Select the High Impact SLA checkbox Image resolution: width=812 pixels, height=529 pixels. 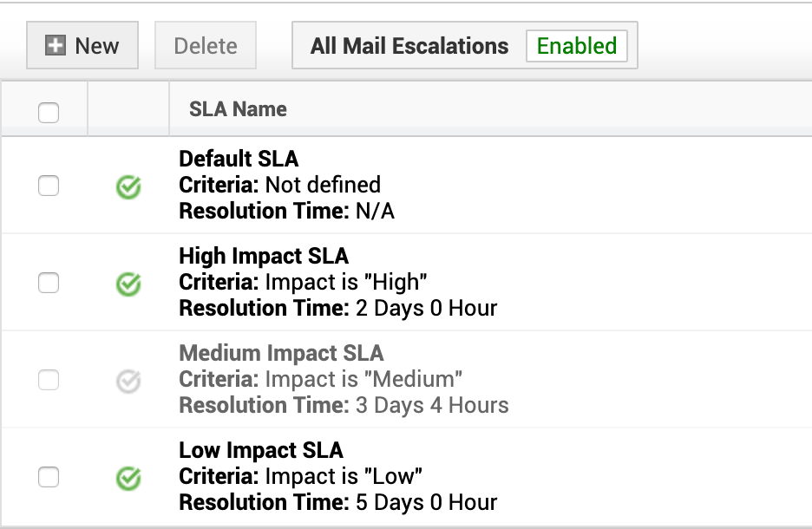(49, 283)
